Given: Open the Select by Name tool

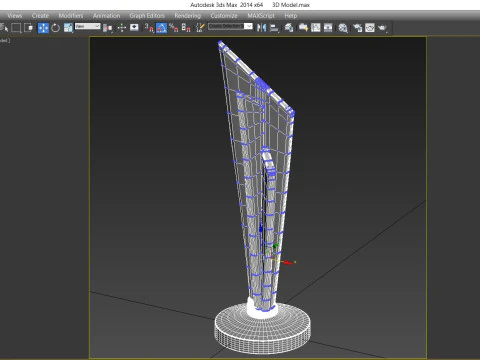Looking at the screenshot, I should point(4,28).
